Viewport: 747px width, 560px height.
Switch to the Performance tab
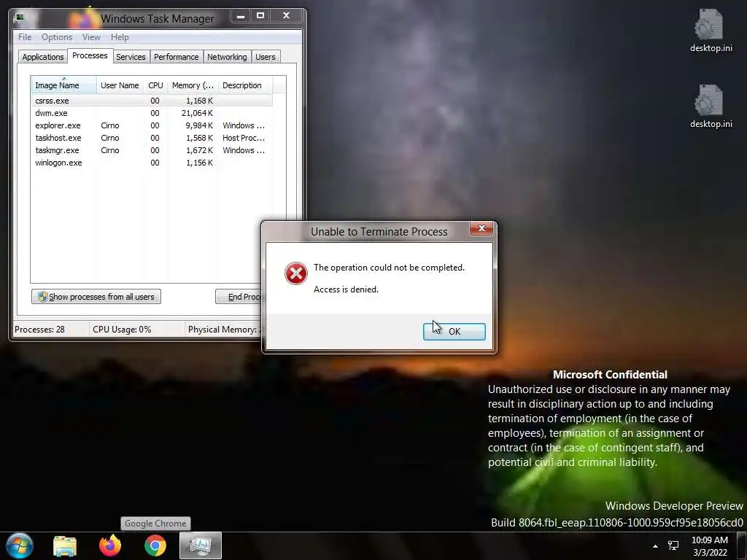176,57
